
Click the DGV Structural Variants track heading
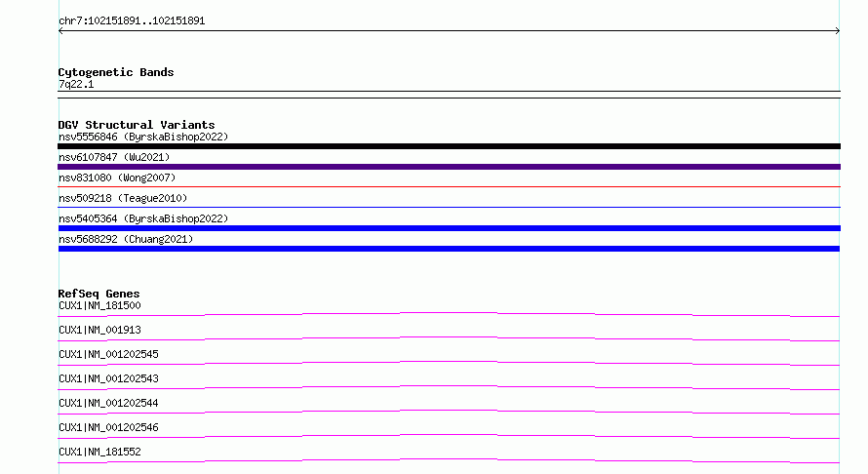pos(137,125)
